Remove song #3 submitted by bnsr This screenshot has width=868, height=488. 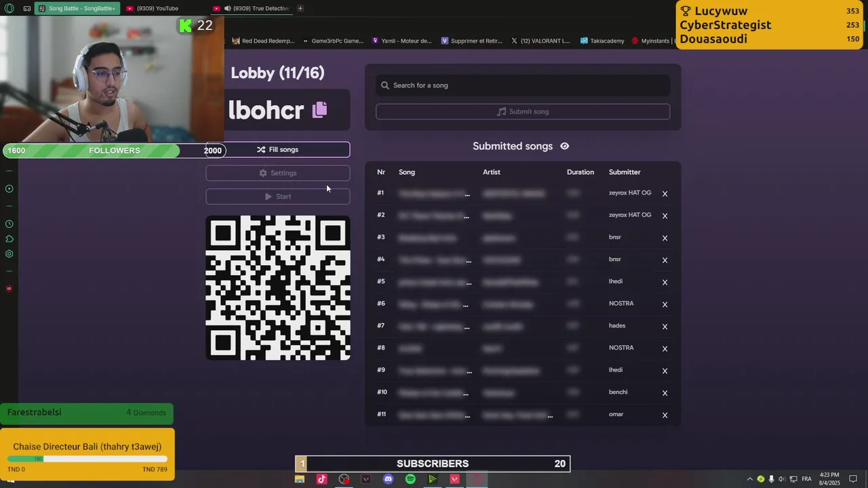(x=665, y=238)
